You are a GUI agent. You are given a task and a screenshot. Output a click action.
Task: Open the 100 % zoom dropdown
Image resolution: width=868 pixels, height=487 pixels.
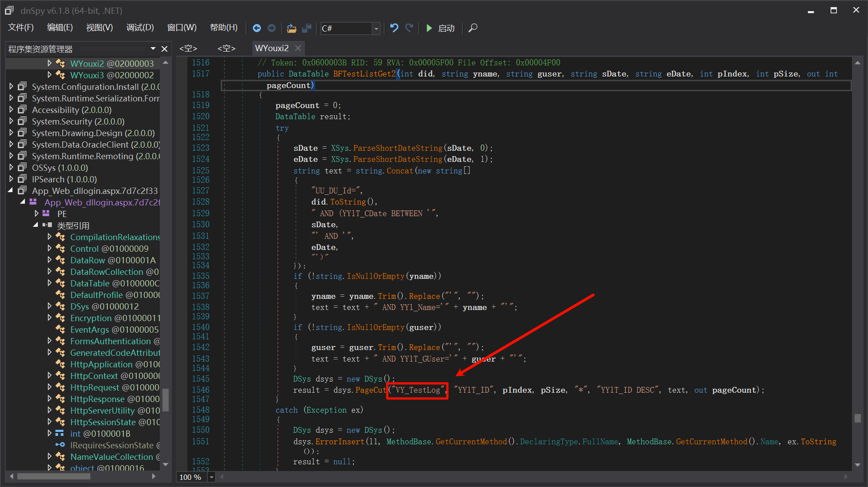[x=212, y=477]
